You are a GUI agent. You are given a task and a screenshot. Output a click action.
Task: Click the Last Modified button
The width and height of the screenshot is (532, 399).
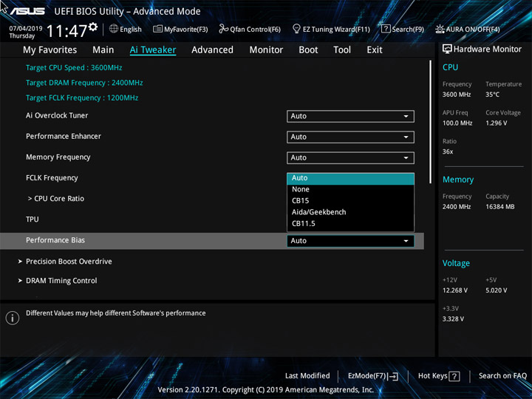pyautogui.click(x=307, y=376)
